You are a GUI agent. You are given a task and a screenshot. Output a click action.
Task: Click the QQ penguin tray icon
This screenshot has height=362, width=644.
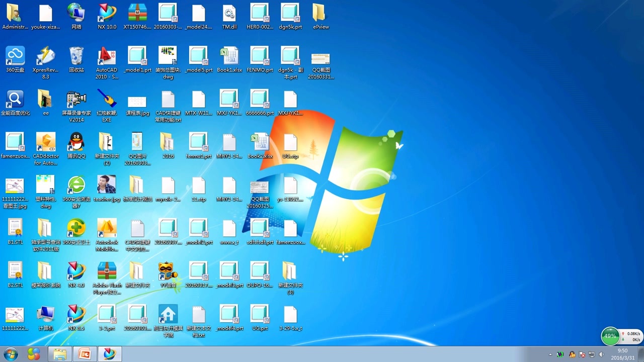pos(573,354)
